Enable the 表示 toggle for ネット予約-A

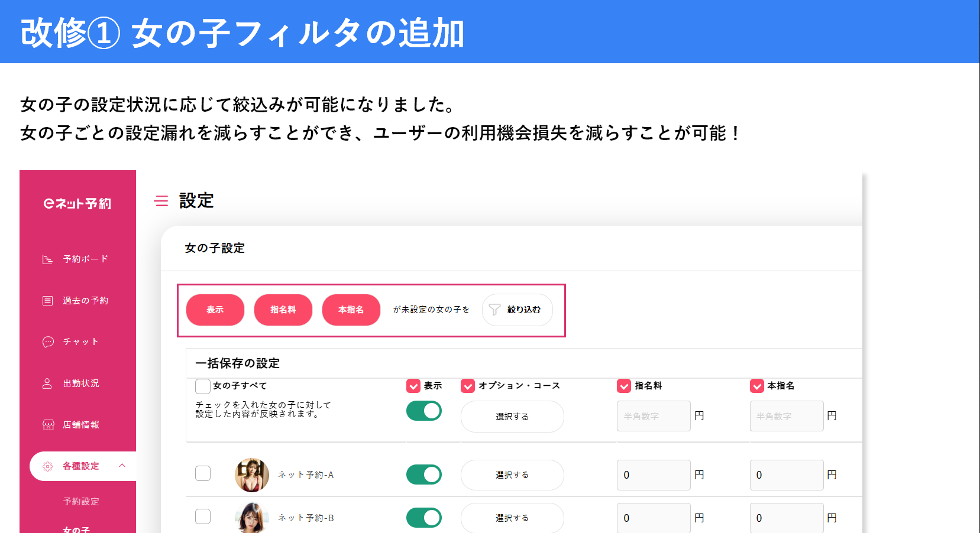(x=423, y=474)
